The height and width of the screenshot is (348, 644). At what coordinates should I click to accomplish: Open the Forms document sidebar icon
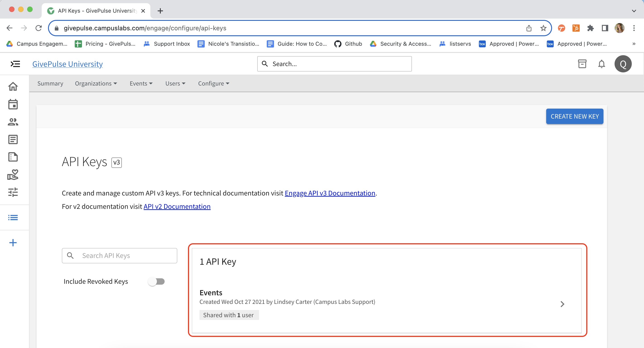13,157
